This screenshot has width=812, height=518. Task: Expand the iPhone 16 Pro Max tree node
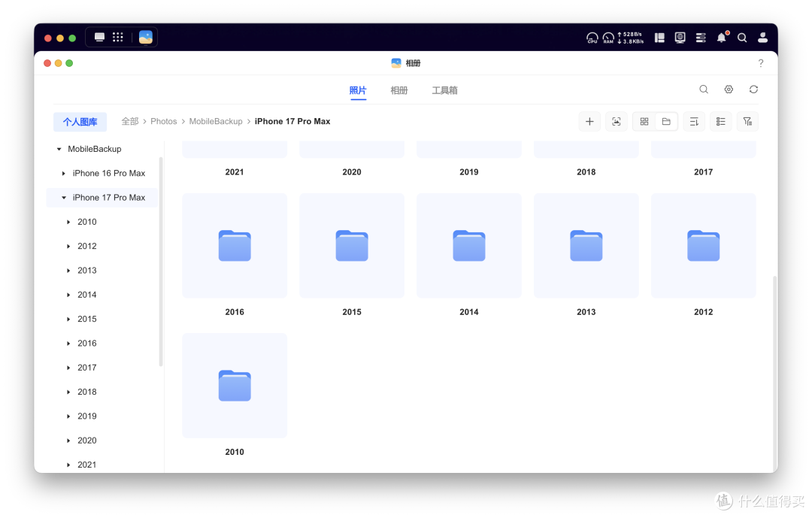(x=64, y=173)
